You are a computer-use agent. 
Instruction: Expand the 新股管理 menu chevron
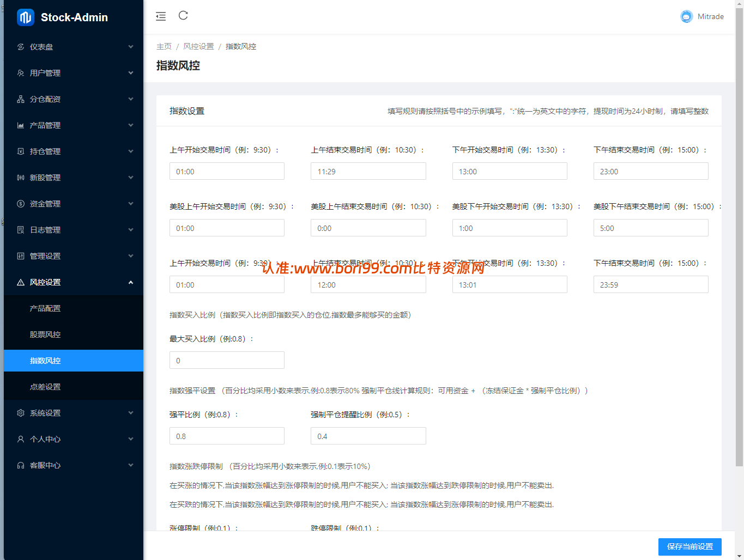[131, 178]
